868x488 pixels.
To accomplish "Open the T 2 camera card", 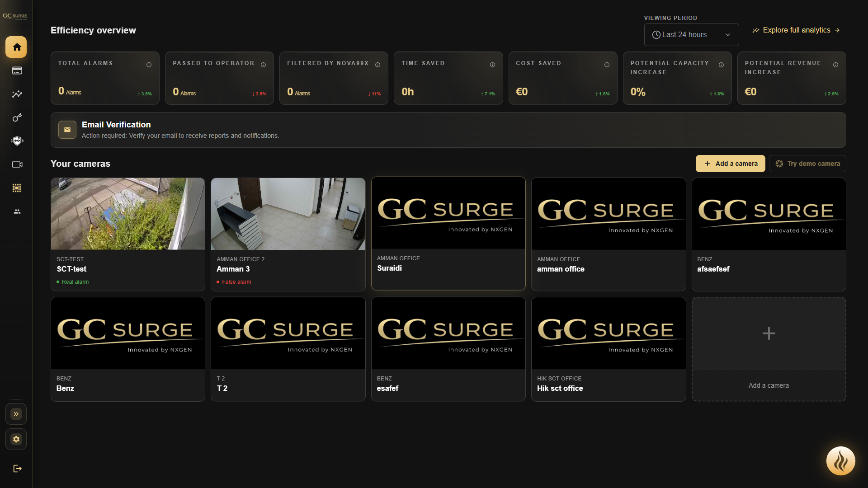I will tap(288, 349).
